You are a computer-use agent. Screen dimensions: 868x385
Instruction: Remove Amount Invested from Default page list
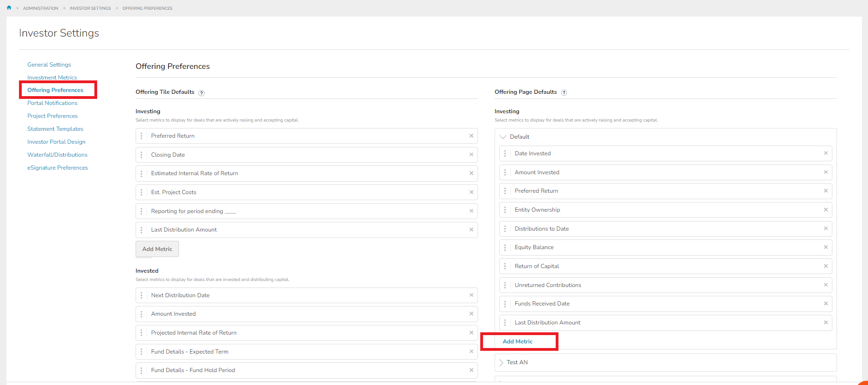[826, 172]
